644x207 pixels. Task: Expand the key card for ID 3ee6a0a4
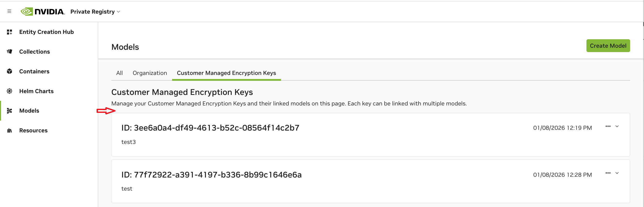click(617, 126)
